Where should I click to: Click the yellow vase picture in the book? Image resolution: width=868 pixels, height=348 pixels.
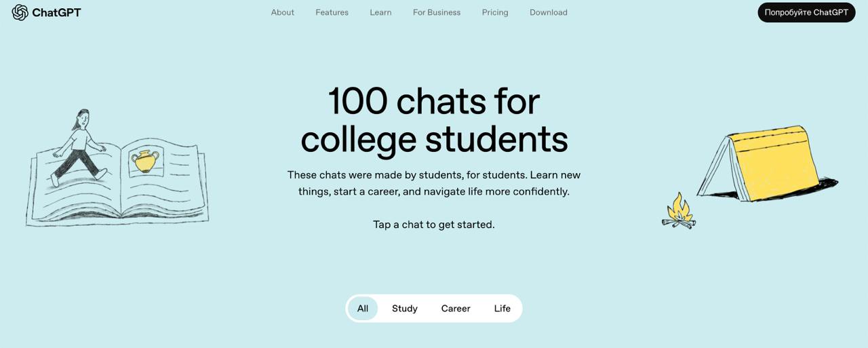(146, 161)
